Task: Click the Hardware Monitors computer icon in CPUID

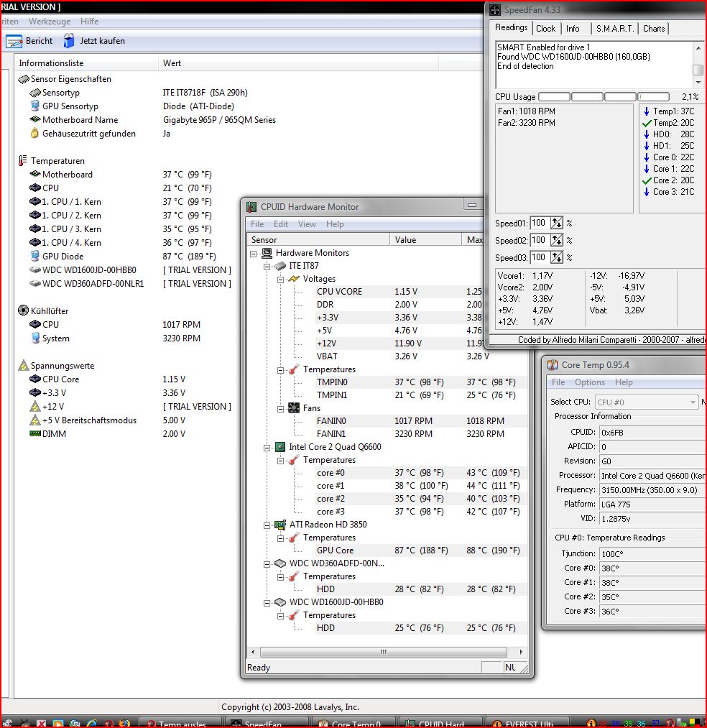Action: (x=267, y=253)
